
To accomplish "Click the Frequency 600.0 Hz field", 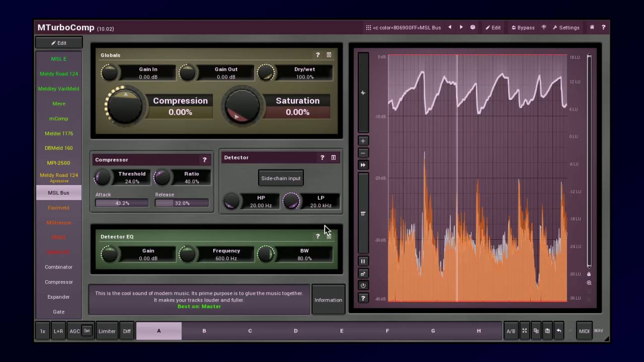I will pyautogui.click(x=226, y=258).
